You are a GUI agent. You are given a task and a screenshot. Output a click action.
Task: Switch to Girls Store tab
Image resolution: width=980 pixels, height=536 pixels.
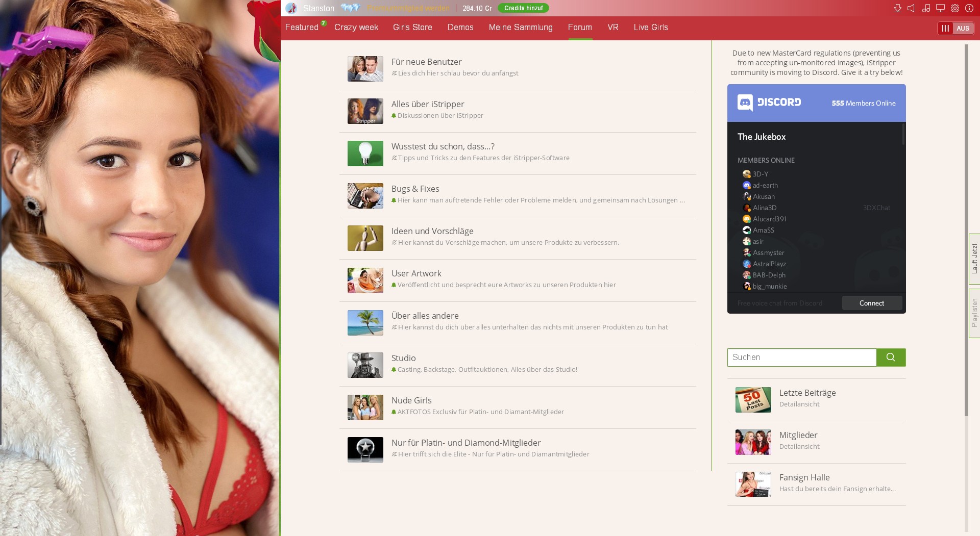(x=412, y=28)
